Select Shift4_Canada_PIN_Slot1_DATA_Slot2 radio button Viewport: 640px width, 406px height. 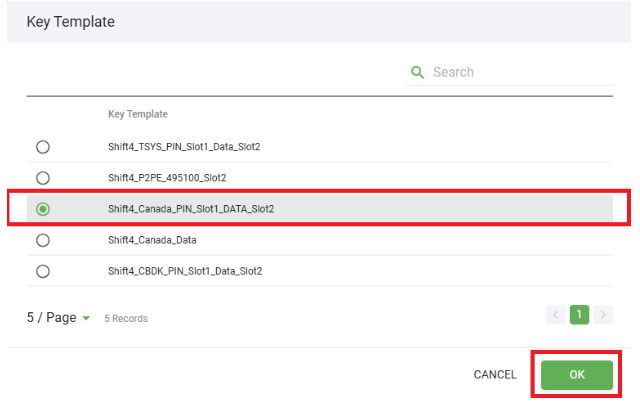[x=42, y=209]
